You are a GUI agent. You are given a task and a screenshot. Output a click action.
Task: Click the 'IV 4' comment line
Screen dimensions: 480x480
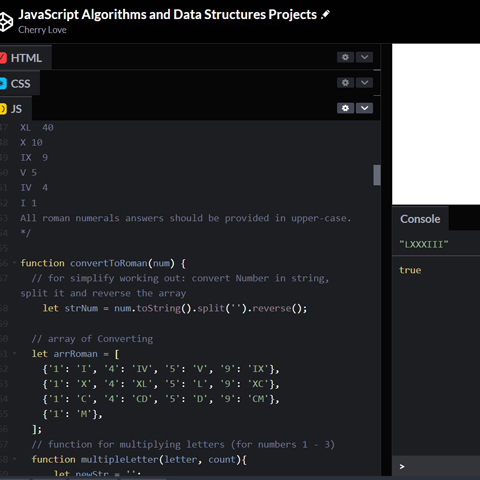34,187
